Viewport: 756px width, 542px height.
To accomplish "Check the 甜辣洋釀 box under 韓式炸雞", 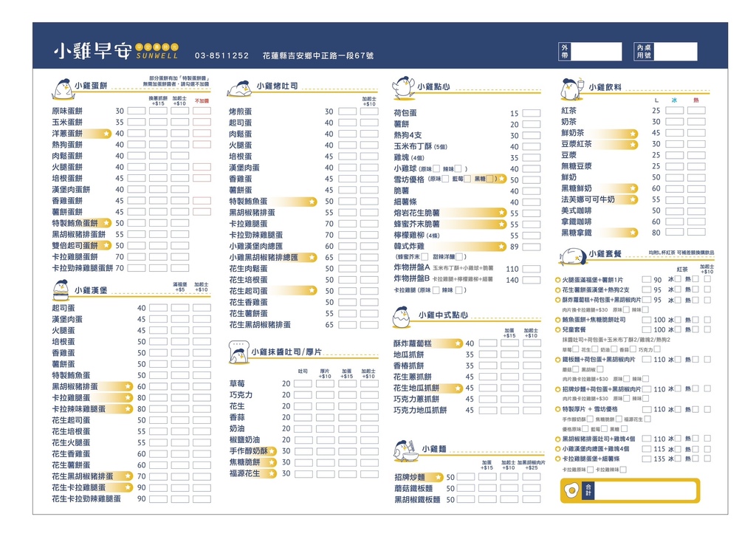I will point(459,257).
